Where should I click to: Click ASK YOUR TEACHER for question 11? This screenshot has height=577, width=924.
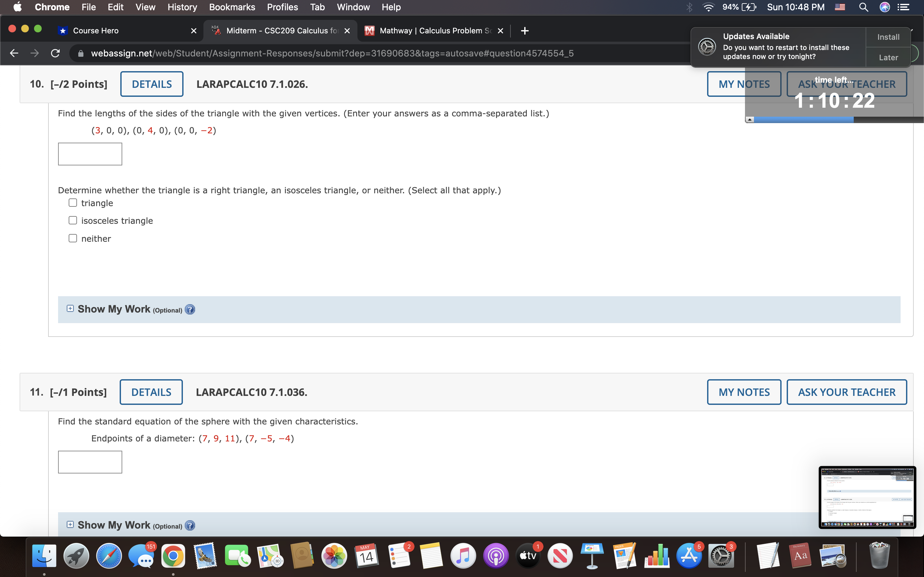click(846, 391)
